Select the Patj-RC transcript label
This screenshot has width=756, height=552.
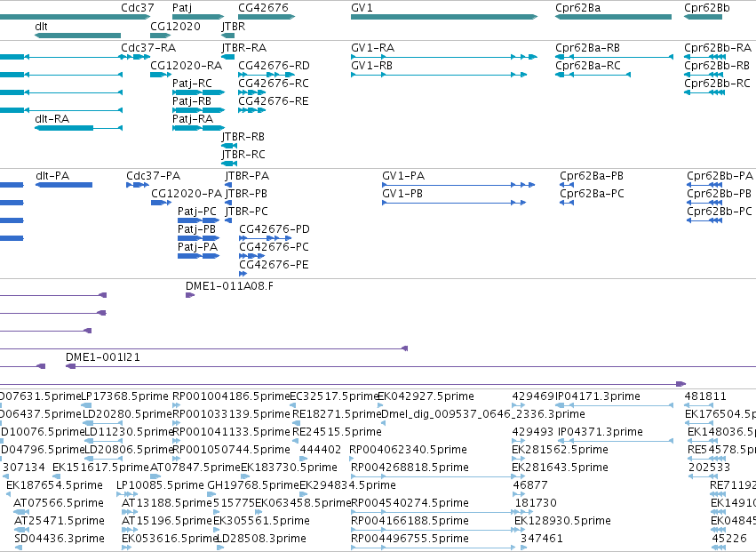[x=192, y=83]
